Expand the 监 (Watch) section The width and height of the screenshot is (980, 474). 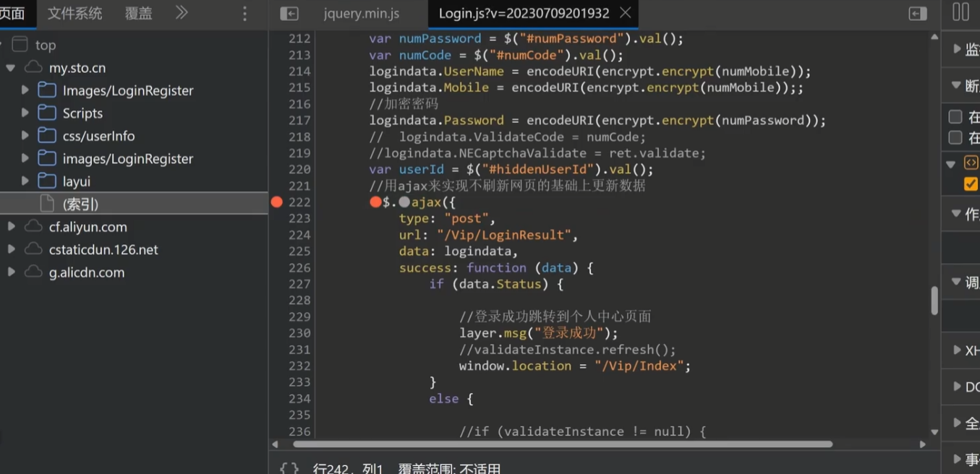pyautogui.click(x=957, y=49)
